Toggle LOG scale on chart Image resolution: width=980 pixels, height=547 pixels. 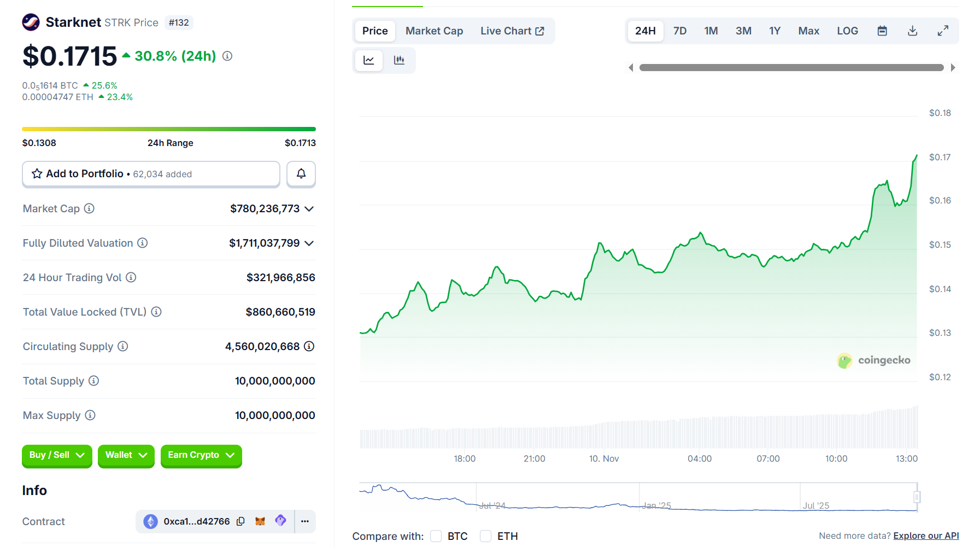coord(847,31)
